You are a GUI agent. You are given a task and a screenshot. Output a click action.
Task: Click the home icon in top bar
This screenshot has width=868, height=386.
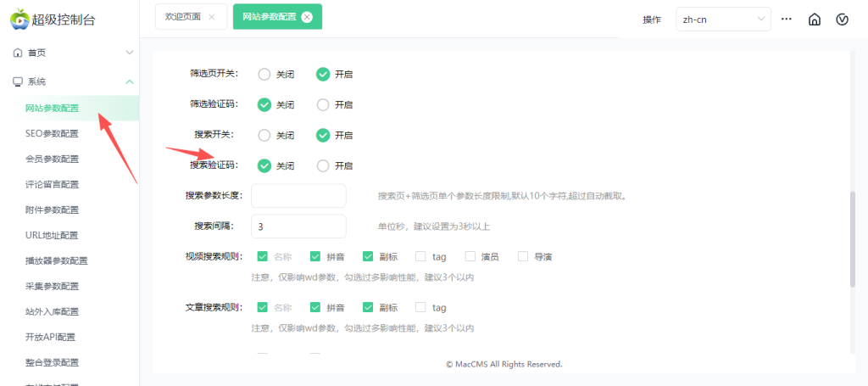tap(815, 20)
